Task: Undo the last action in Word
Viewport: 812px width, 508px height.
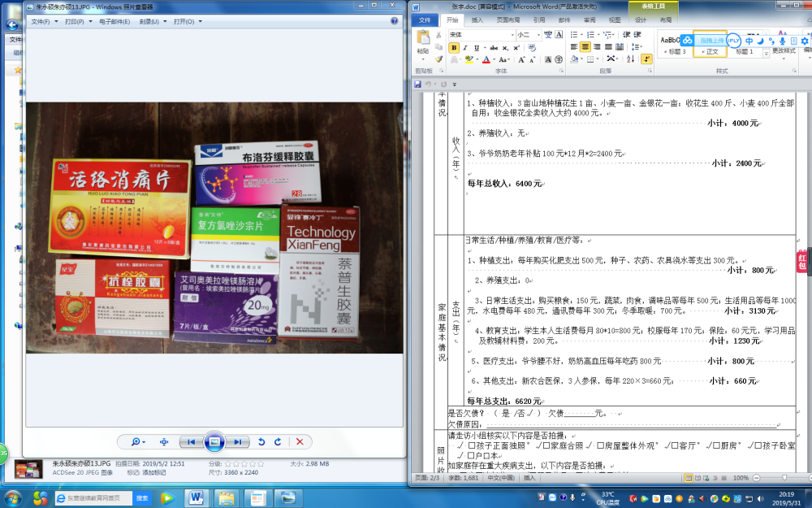Action: pyautogui.click(x=428, y=84)
